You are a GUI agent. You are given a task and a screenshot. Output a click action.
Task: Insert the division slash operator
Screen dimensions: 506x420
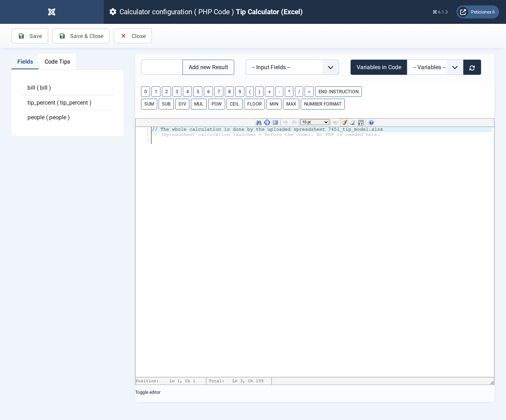point(299,92)
